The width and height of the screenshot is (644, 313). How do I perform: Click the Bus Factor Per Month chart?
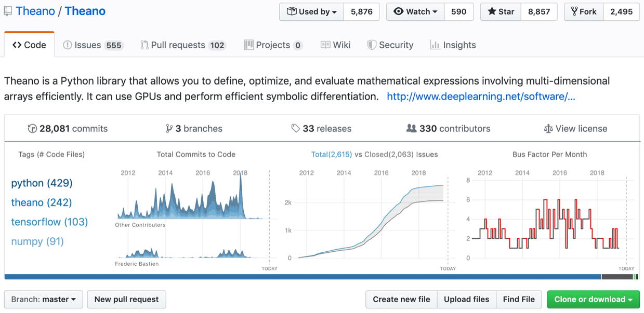tap(550, 218)
